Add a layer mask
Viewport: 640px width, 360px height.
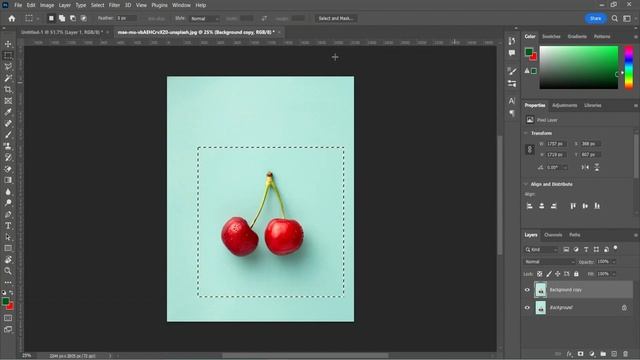click(x=580, y=354)
